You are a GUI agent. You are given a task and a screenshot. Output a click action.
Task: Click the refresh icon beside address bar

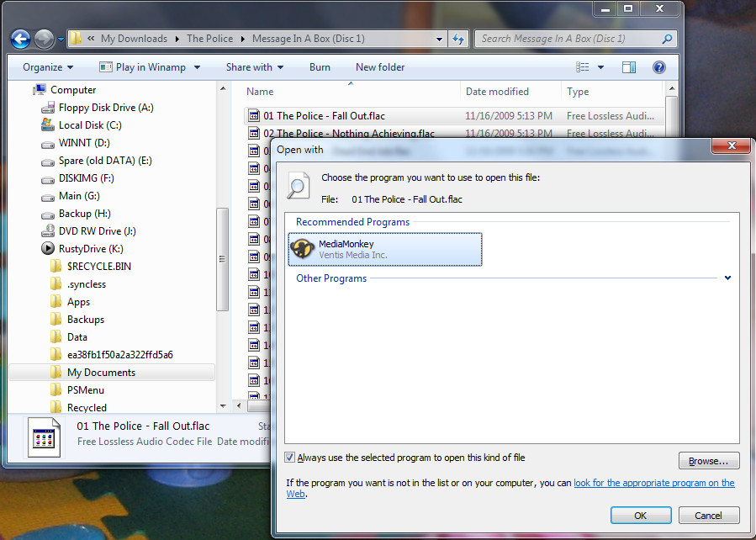[x=458, y=39]
